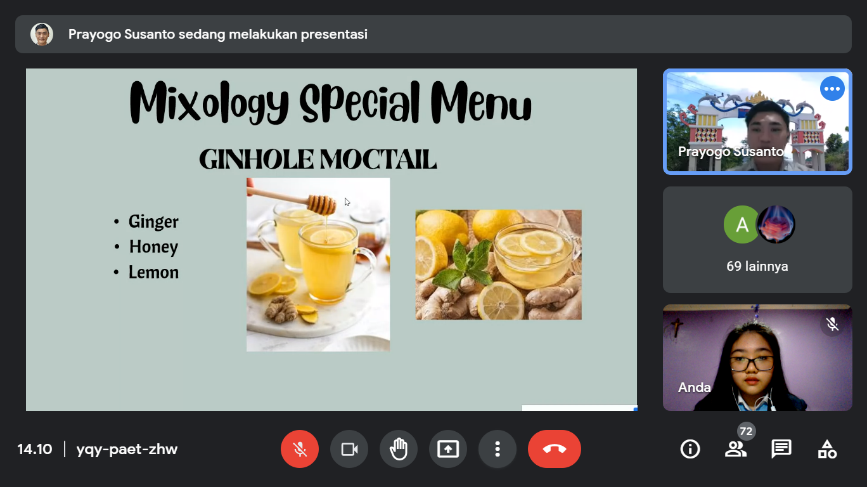Open the chat messages panel
The image size is (867, 487).
(x=781, y=449)
